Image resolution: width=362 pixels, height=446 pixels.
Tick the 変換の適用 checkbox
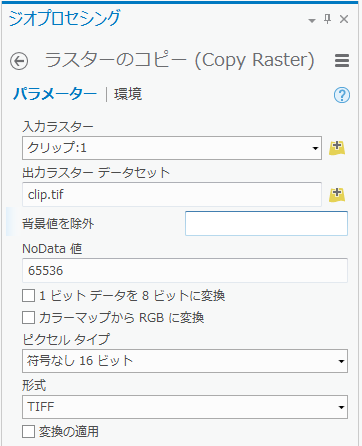(29, 432)
